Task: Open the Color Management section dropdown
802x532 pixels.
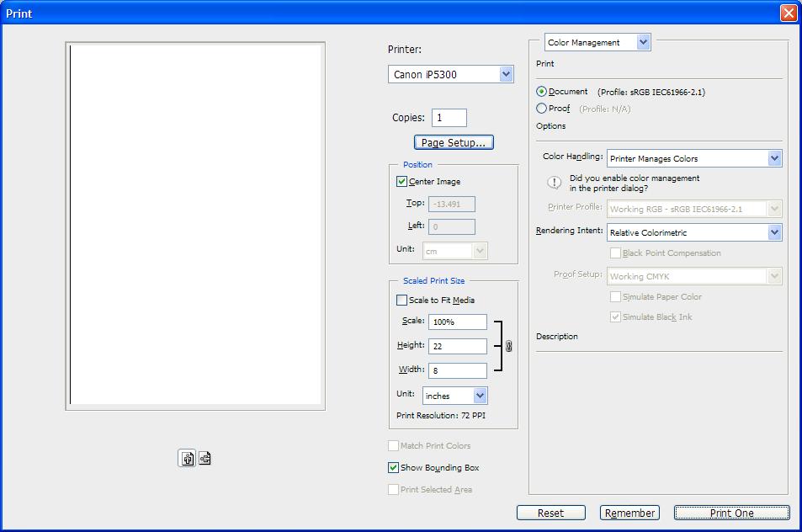Action: pyautogui.click(x=598, y=42)
